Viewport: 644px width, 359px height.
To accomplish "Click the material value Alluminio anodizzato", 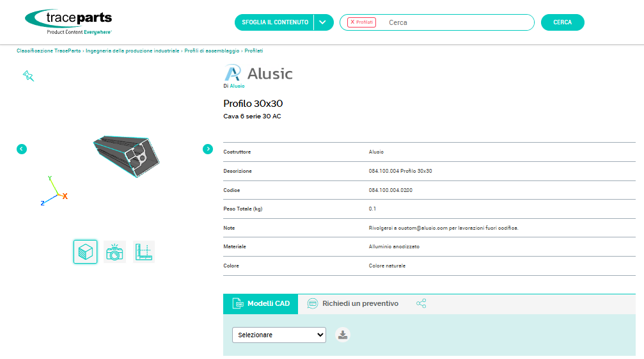I will 394,246.
